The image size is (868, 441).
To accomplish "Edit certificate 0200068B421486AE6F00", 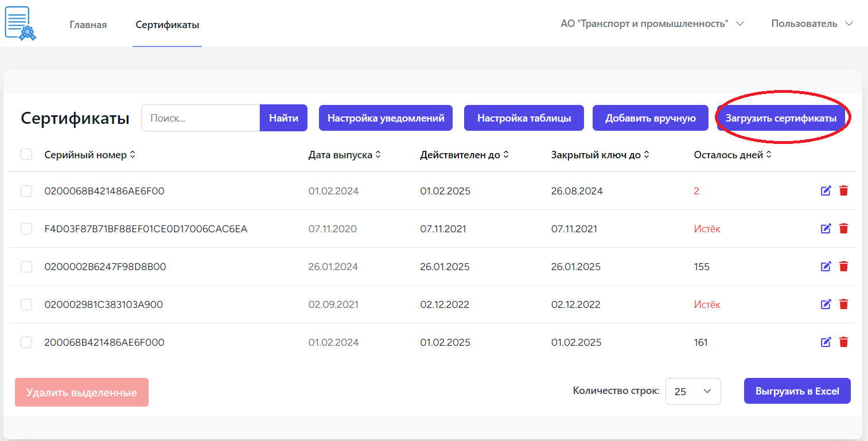I will (x=826, y=191).
